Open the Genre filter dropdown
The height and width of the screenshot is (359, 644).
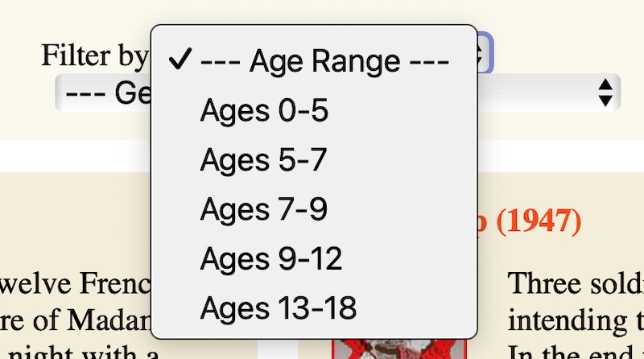pyautogui.click(x=105, y=93)
